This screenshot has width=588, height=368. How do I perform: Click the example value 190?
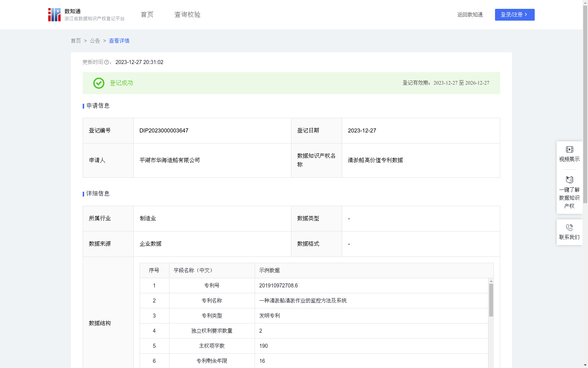[x=263, y=346]
